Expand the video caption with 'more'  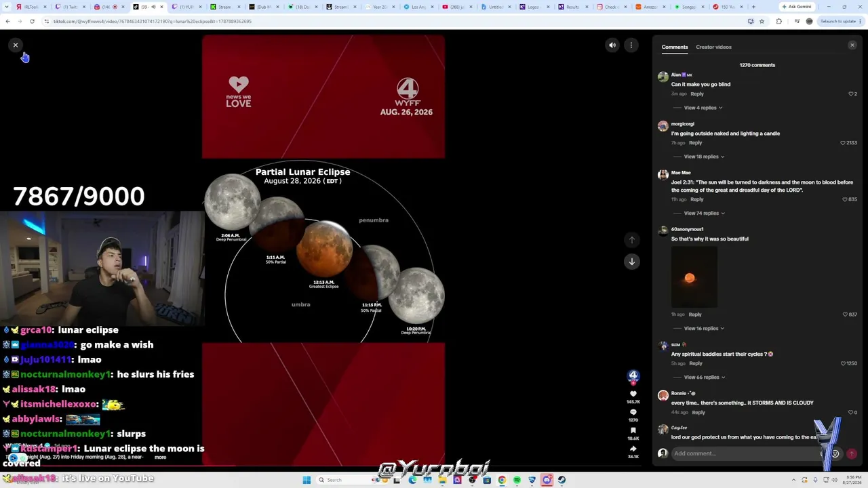[x=160, y=457]
